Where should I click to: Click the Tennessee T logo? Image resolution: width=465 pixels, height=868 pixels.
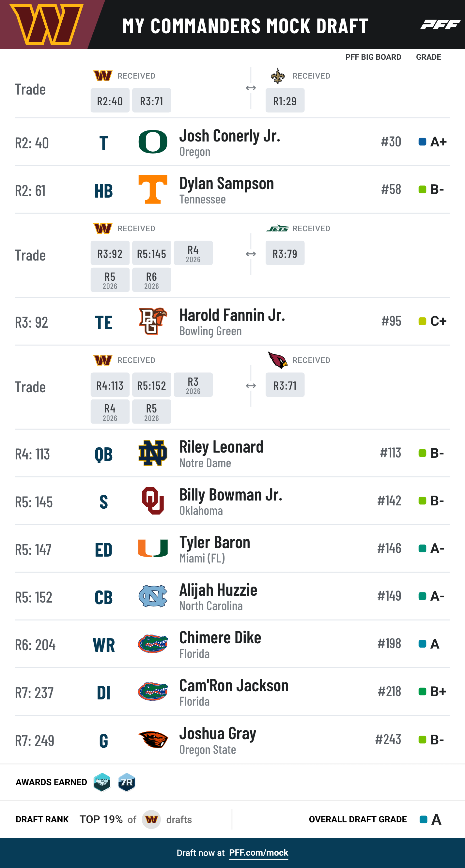[153, 189]
